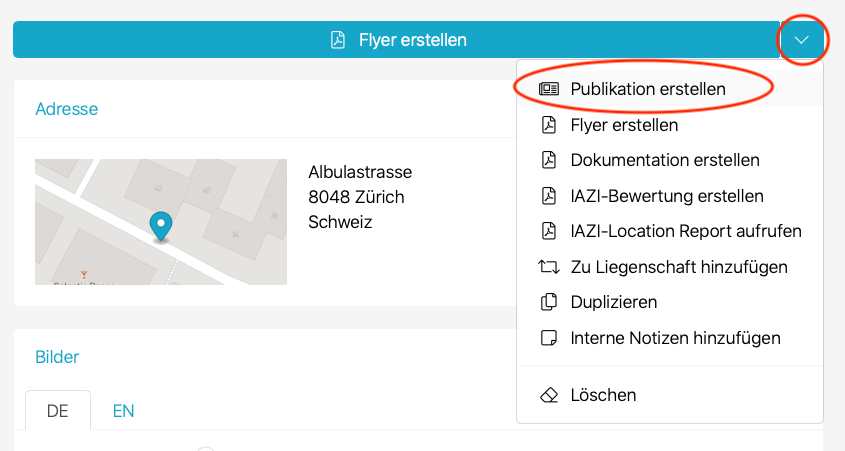Click the PDF icon next to IAZI-Bewertung erstellen
Image resolution: width=845 pixels, height=451 pixels.
click(x=548, y=196)
